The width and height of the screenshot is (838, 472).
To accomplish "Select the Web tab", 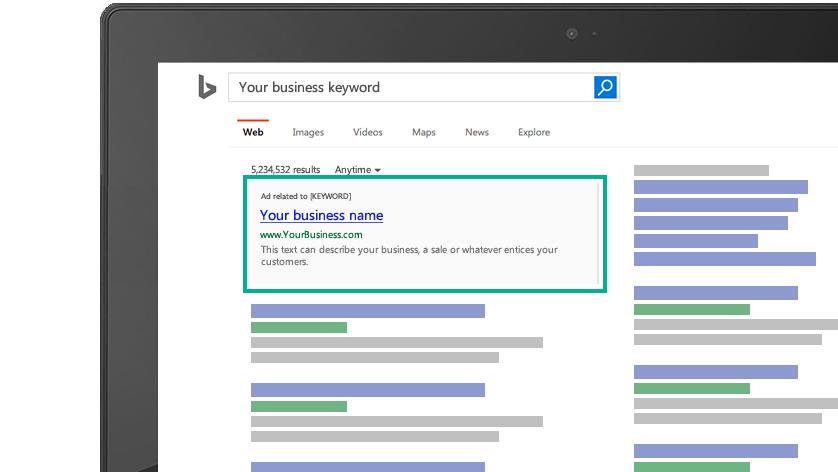I will tap(253, 132).
